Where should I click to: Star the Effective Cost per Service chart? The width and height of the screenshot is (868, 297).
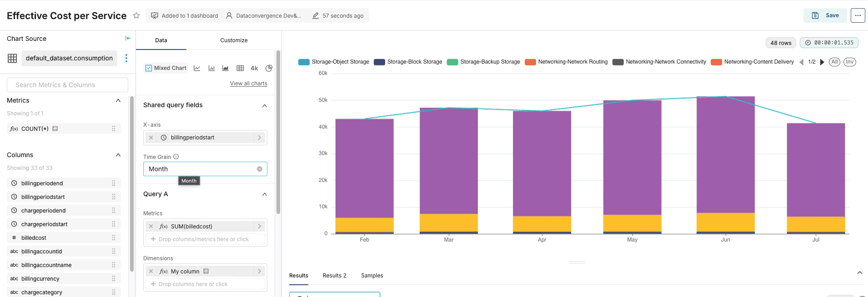click(136, 15)
